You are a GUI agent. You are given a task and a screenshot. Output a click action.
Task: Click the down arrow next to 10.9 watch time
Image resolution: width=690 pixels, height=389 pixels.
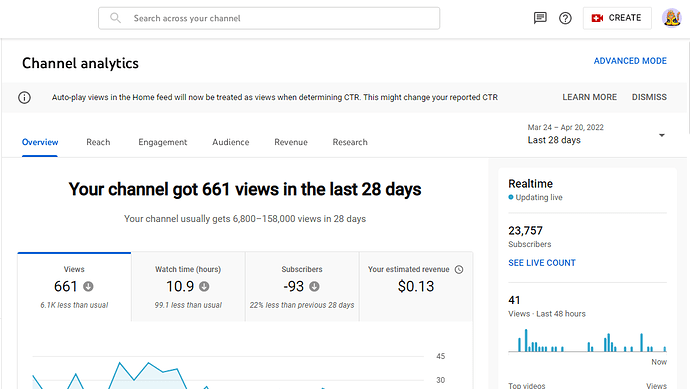click(204, 286)
